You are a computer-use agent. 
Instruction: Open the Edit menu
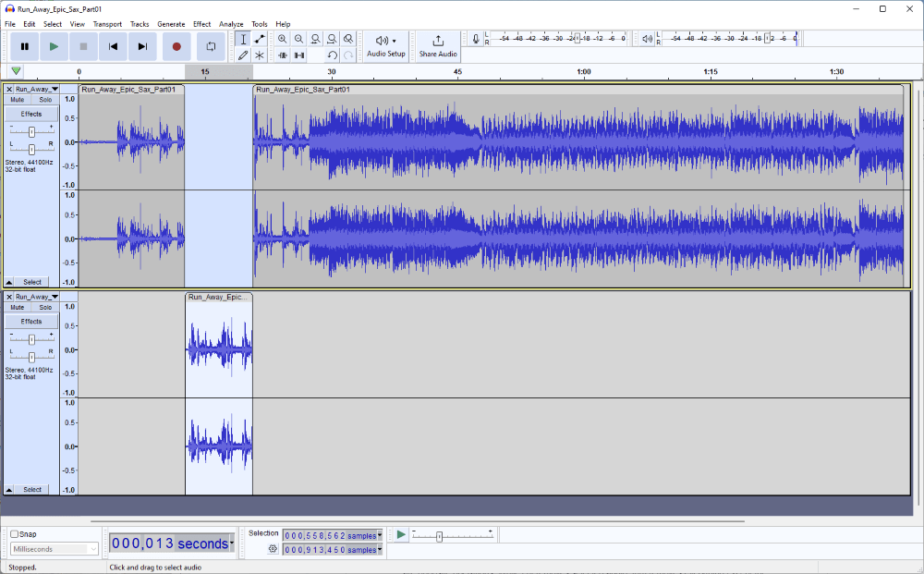point(30,24)
